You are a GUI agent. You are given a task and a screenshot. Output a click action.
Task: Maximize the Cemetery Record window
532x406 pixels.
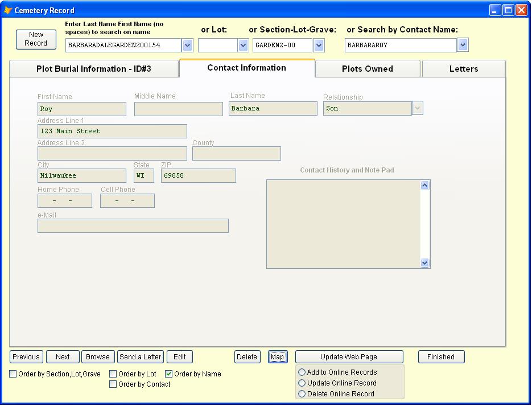point(508,10)
